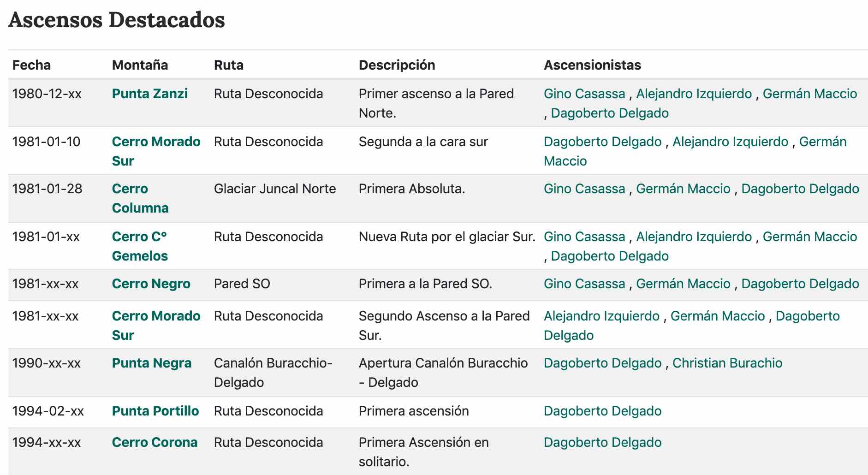Click the Ascensos Destacados heading
Screen dimensions: 868x475
pos(117,20)
